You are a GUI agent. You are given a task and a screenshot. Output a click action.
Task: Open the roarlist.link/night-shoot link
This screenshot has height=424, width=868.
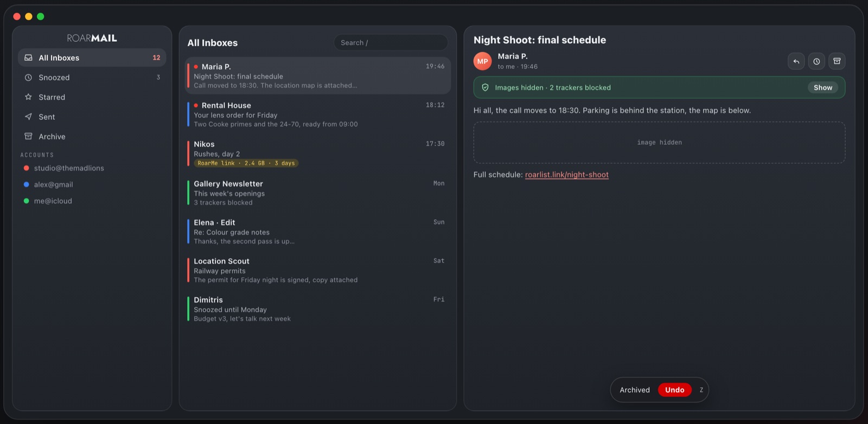(x=567, y=175)
